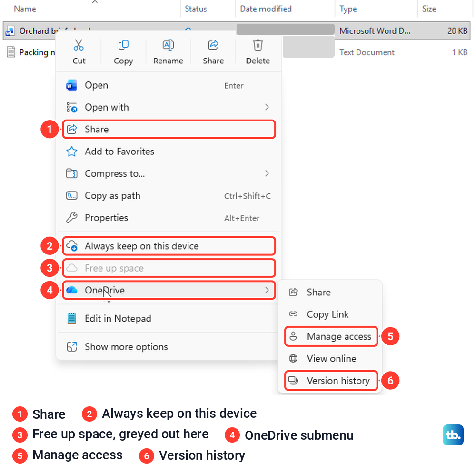Select Compress to... entry
The image size is (476, 475).
click(x=169, y=173)
